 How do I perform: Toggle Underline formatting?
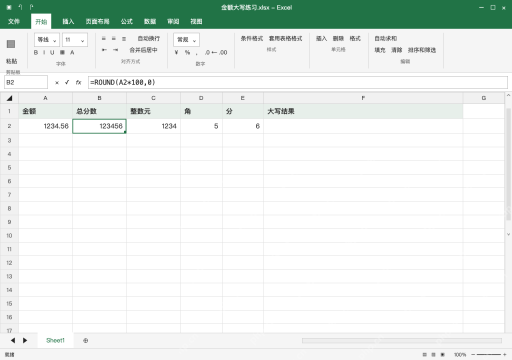52,52
